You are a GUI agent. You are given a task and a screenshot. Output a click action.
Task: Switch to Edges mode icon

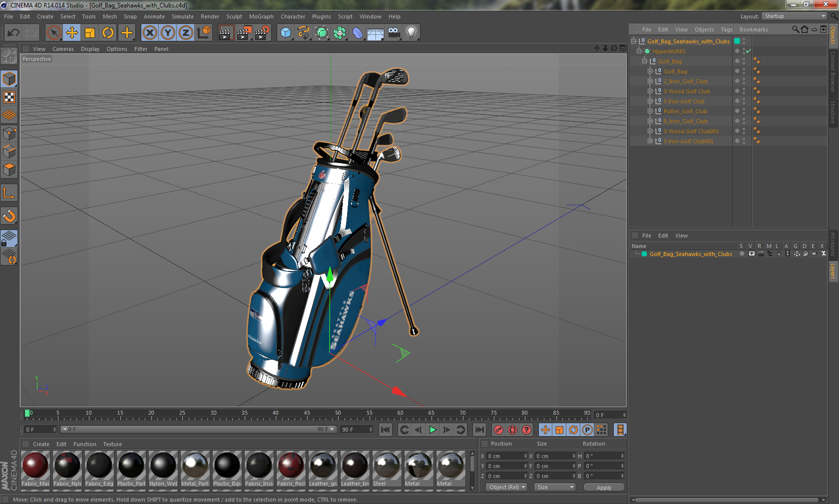tap(9, 152)
